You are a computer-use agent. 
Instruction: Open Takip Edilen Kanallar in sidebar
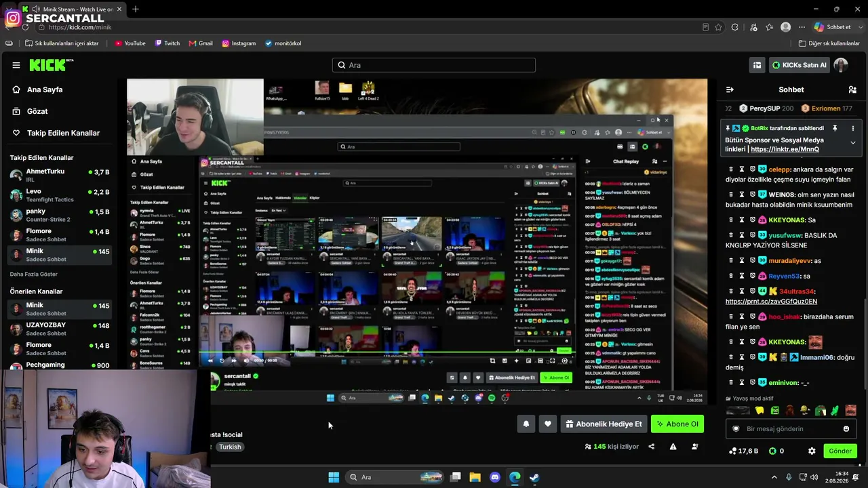coord(63,133)
